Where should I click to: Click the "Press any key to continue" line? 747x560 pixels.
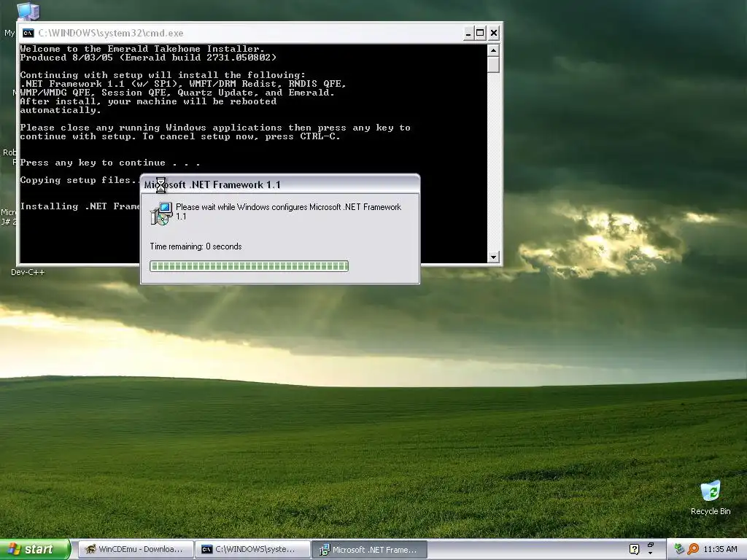110,163
